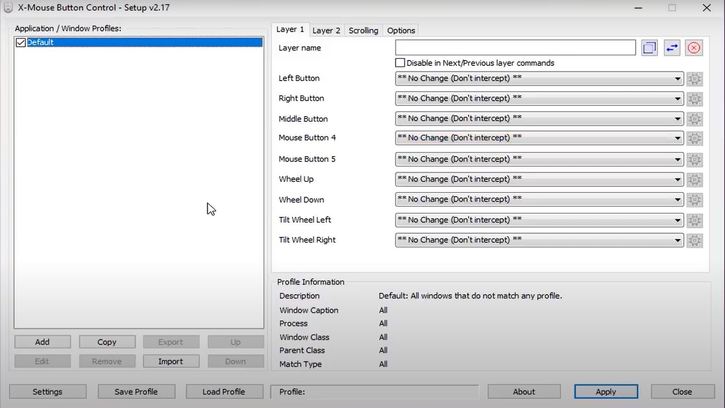Click the Import button
The height and width of the screenshot is (408, 725).
171,361
